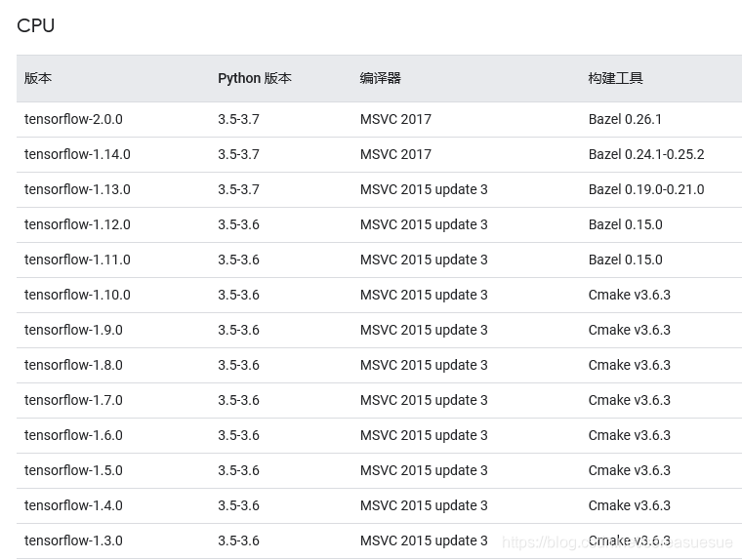Select the tensorflow-1.11.0 cell
Image resolution: width=742 pixels, height=560 pixels.
click(77, 260)
